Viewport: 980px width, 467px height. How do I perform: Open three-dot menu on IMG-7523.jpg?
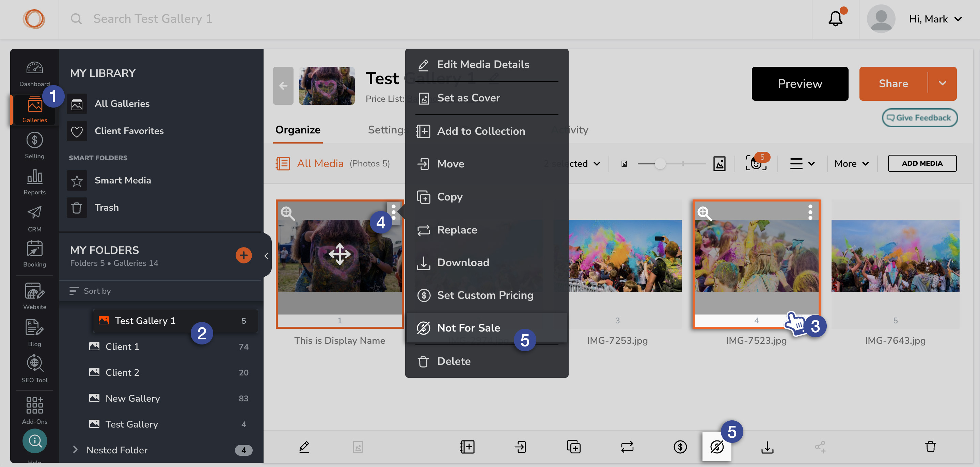coord(810,212)
